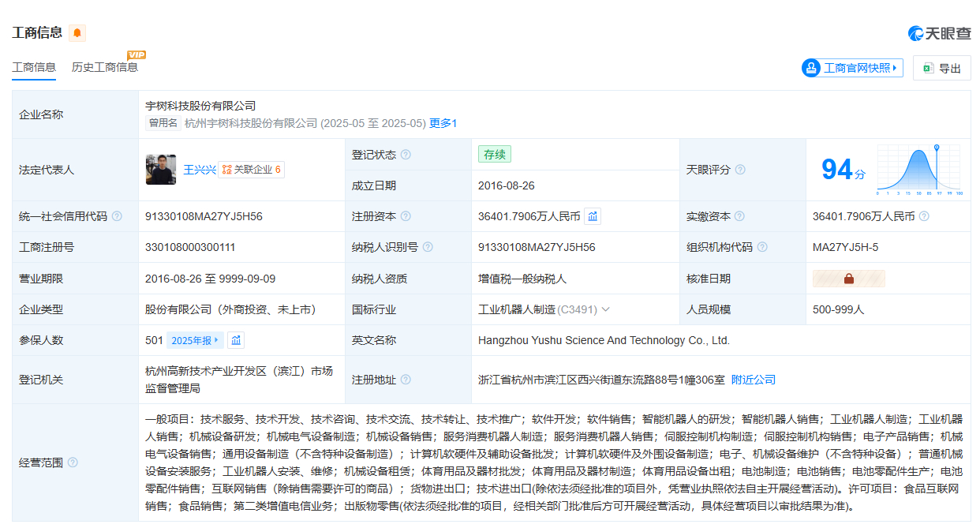Click the legal representative avatar photo

[x=161, y=170]
